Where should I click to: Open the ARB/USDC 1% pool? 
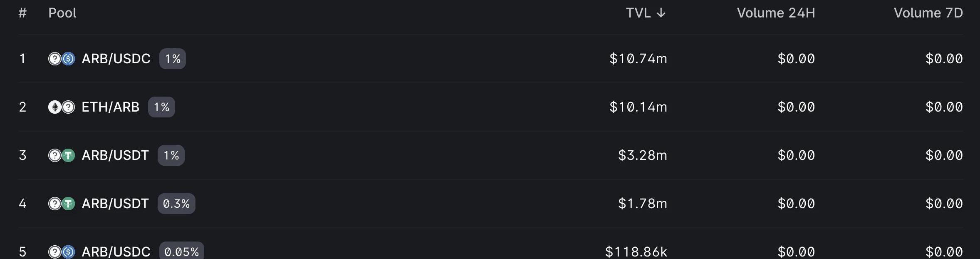(491, 59)
